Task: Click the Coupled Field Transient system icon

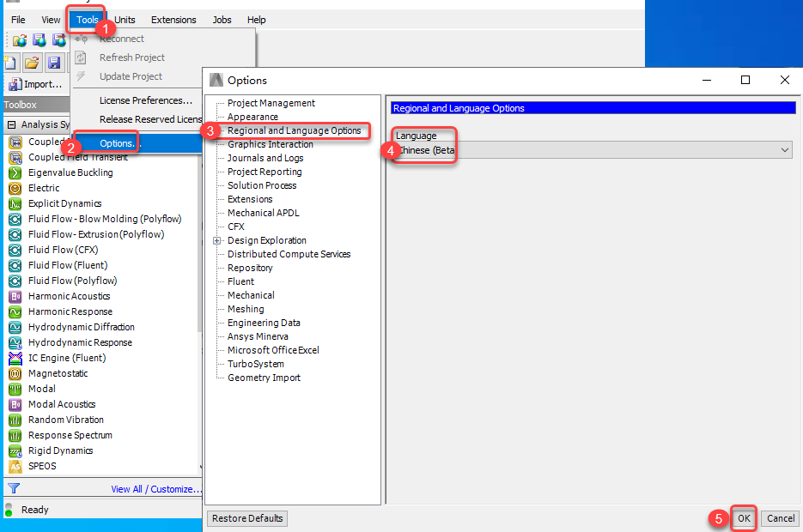Action: (15, 158)
